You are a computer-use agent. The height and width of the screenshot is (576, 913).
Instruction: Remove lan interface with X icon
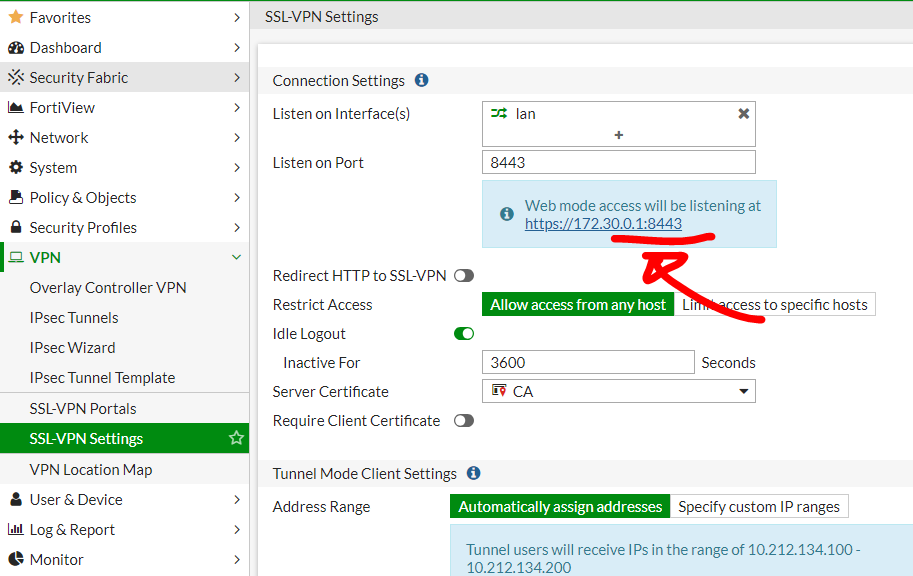pos(744,114)
